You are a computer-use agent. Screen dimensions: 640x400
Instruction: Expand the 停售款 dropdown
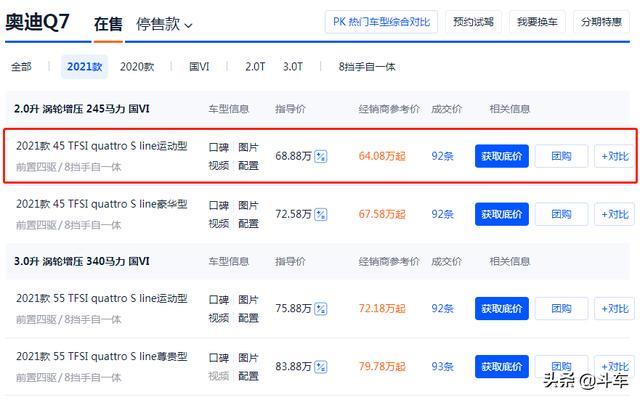(164, 24)
